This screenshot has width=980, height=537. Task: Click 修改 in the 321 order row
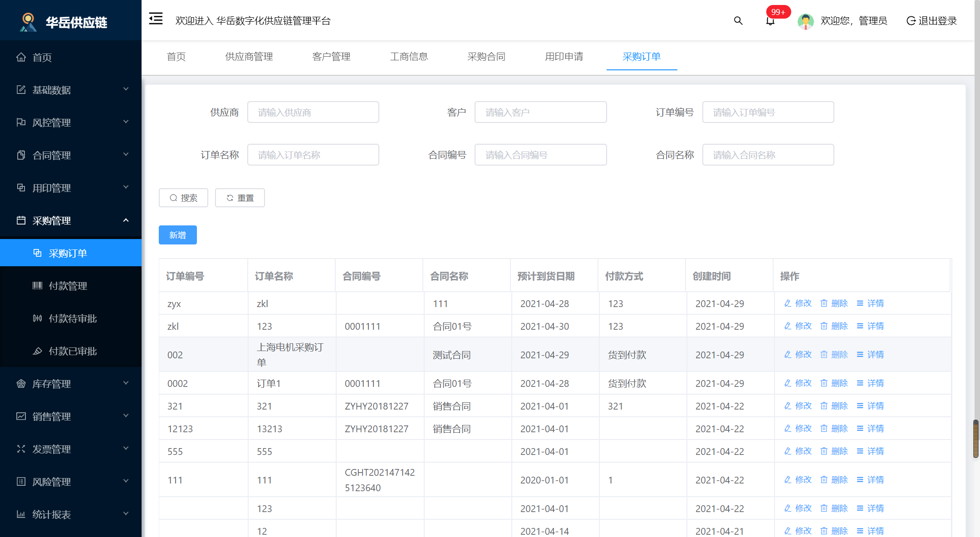click(x=803, y=406)
